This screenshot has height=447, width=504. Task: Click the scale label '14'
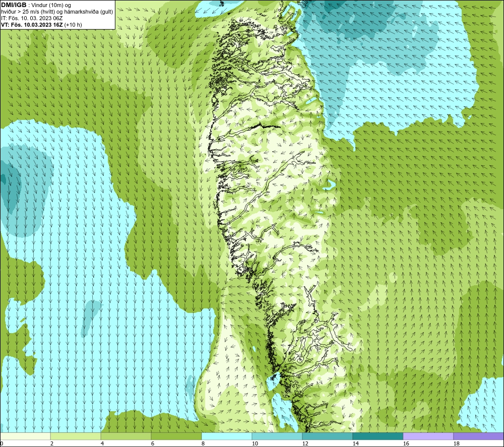tap(355, 443)
